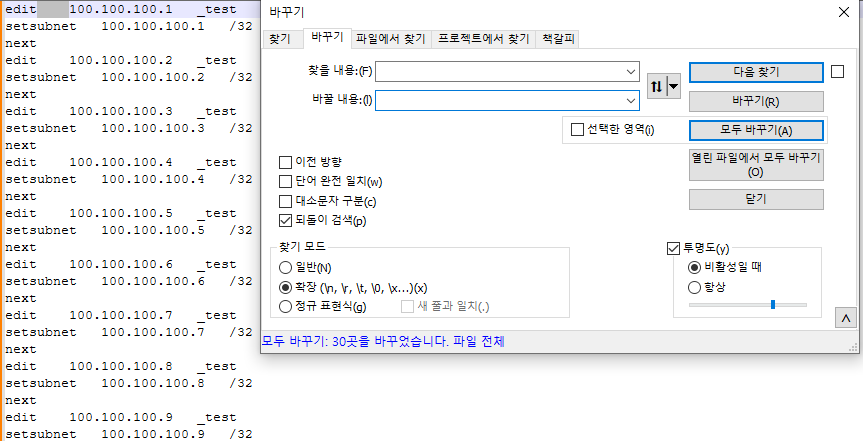This screenshot has width=863, height=441.
Task: Click the 'next' line below setsubnet 100.100.100.8
Action: 20,400
